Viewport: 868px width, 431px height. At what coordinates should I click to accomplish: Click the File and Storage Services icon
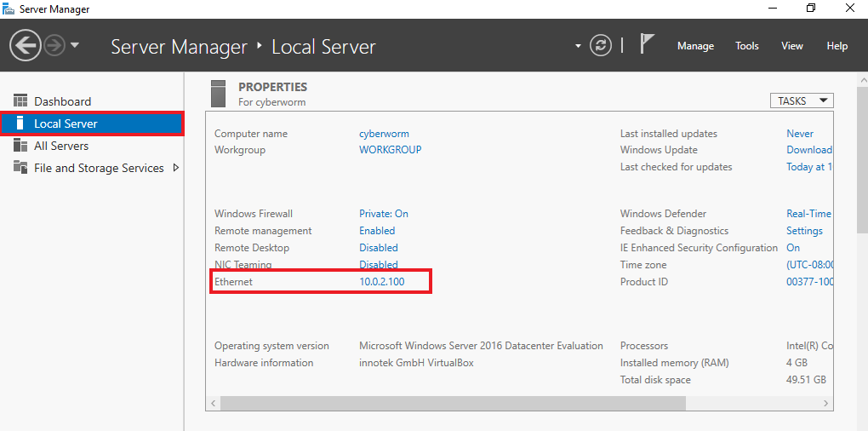click(20, 168)
